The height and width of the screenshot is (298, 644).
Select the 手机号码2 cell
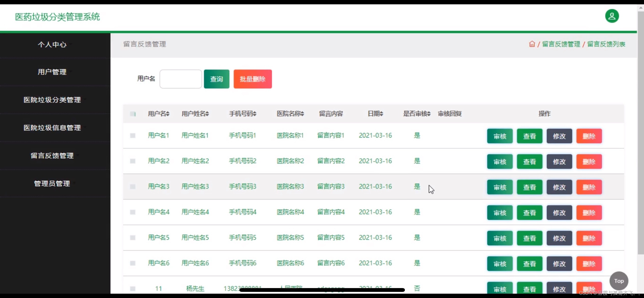click(242, 161)
